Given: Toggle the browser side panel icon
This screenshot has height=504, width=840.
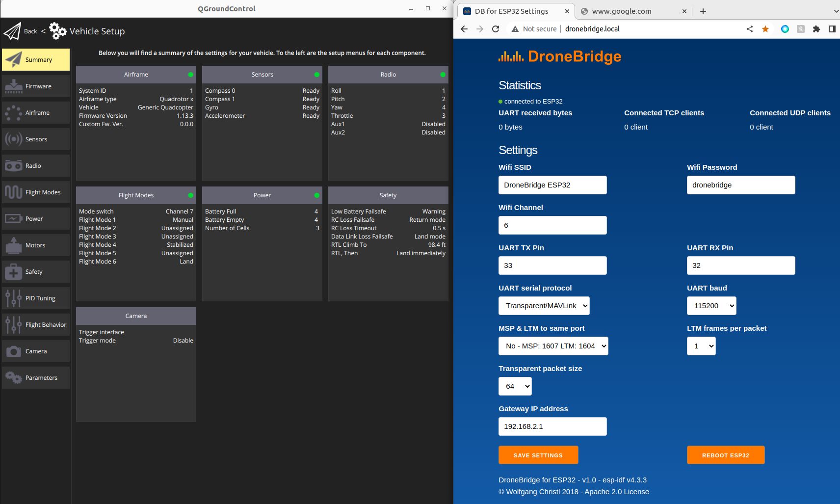Looking at the screenshot, I should click(x=832, y=29).
